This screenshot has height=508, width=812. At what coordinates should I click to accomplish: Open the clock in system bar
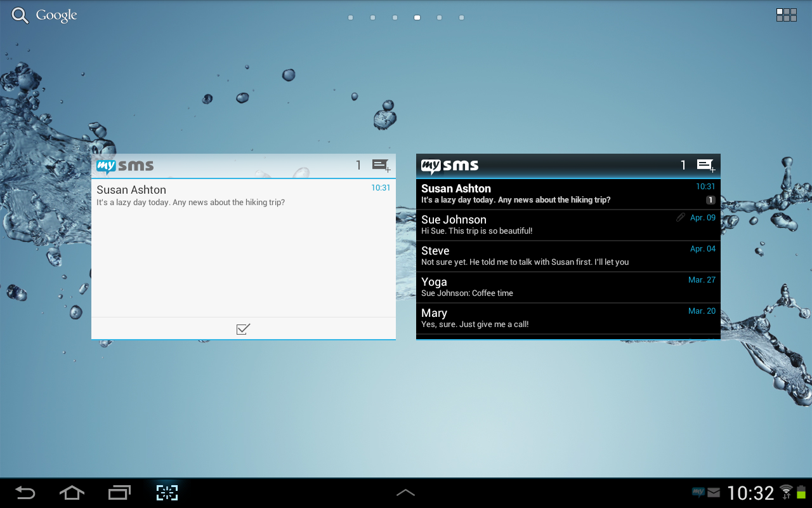click(x=750, y=493)
